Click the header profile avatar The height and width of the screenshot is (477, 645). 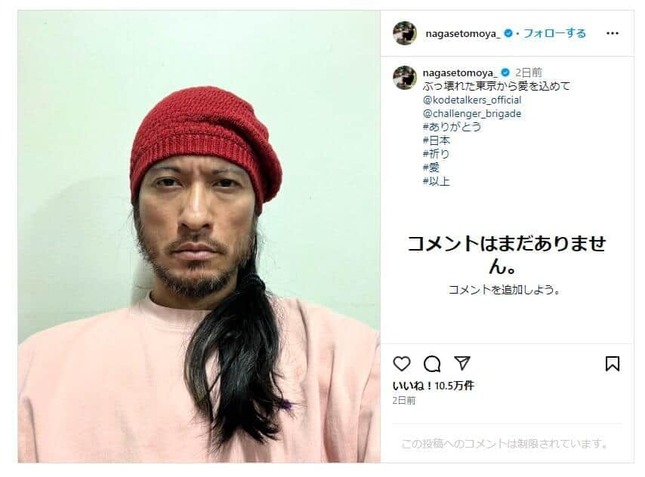pyautogui.click(x=405, y=33)
